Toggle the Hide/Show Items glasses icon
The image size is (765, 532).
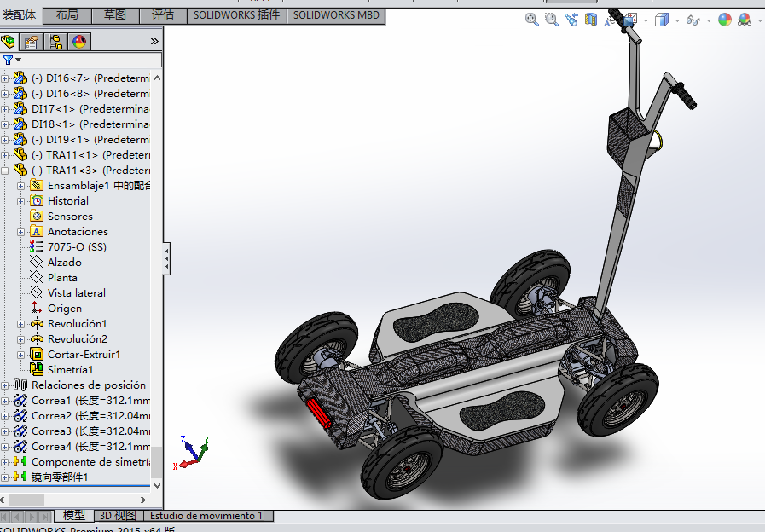693,20
